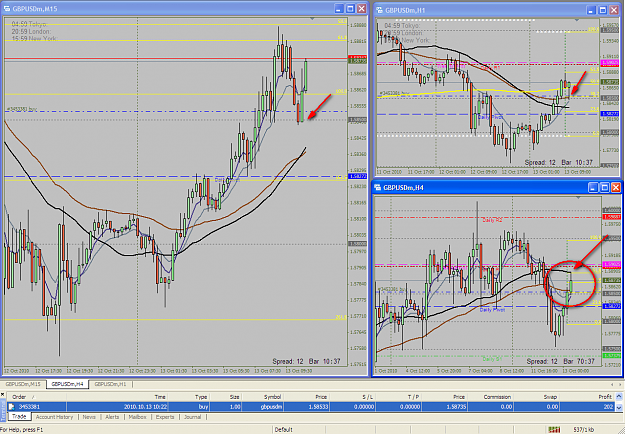Sort by the T / P column header
Image resolution: width=625 pixels, height=434 pixels.
pos(399,397)
